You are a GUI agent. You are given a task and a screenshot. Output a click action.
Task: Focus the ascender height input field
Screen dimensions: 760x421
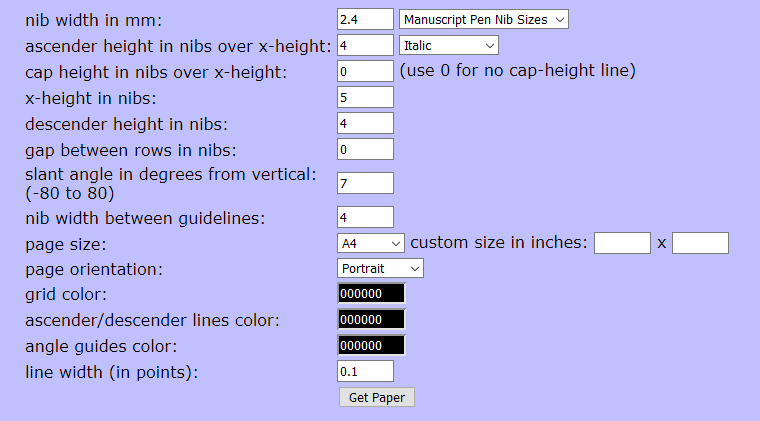366,45
